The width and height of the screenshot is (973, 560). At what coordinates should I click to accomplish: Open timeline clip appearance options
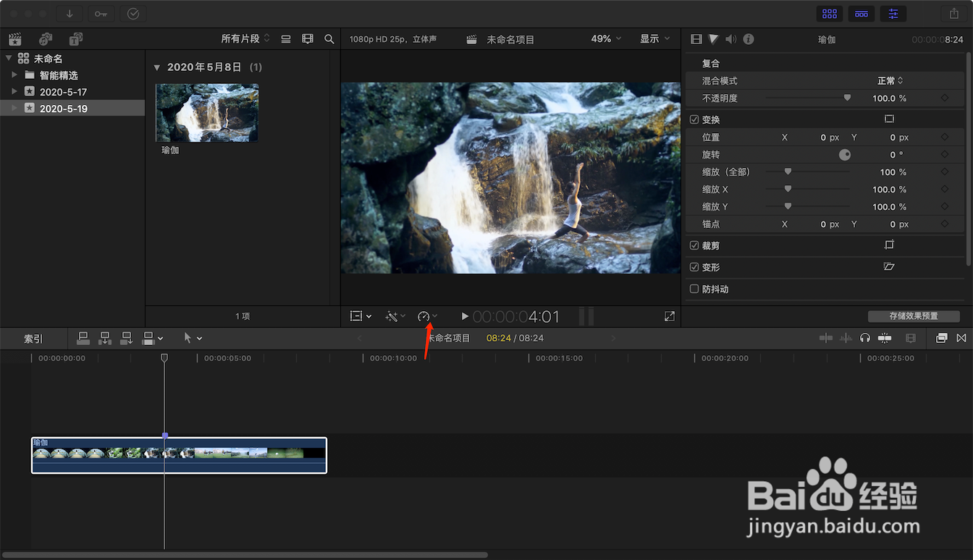911,338
